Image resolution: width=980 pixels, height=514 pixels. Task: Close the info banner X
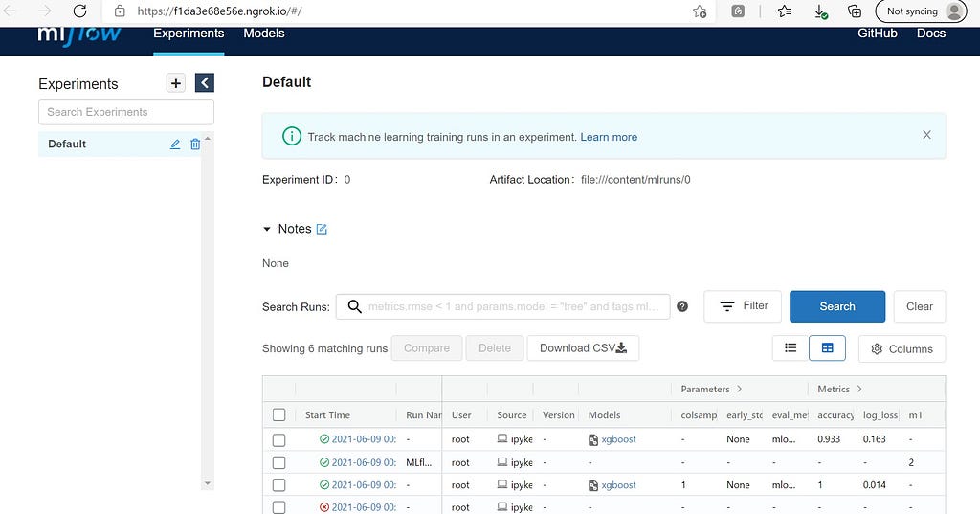pyautogui.click(x=926, y=134)
